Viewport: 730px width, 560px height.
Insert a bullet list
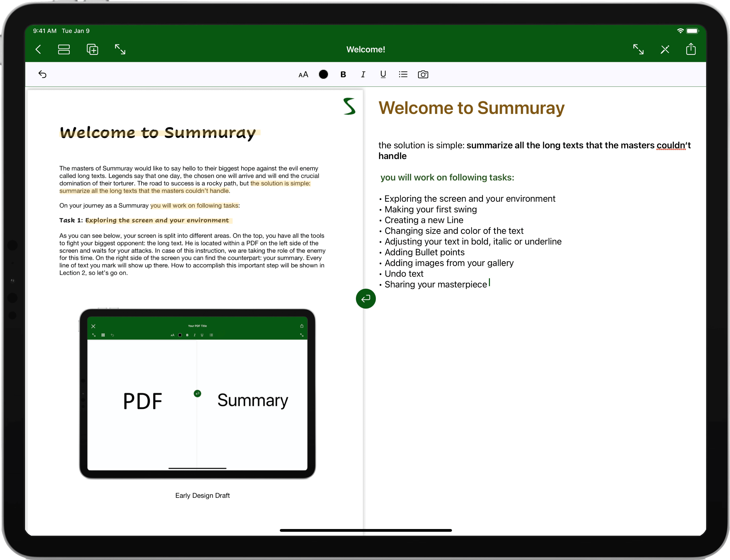pyautogui.click(x=403, y=74)
